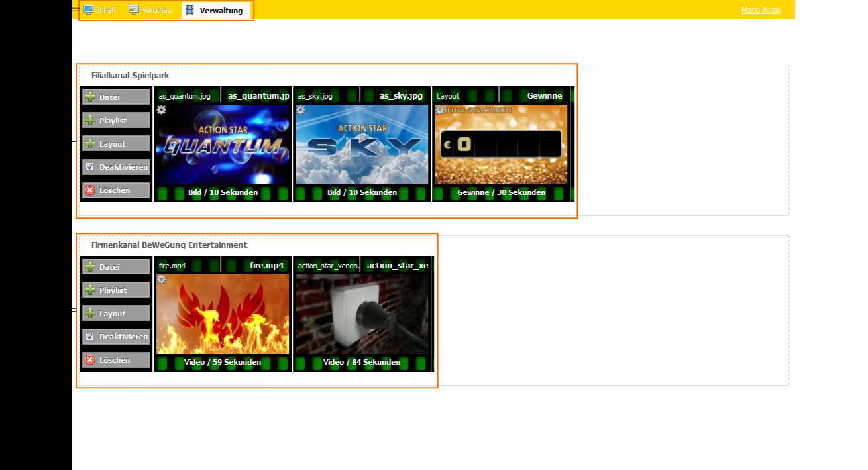This screenshot has width=868, height=470.
Task: Select the power socket video thumbnail
Action: (x=362, y=314)
